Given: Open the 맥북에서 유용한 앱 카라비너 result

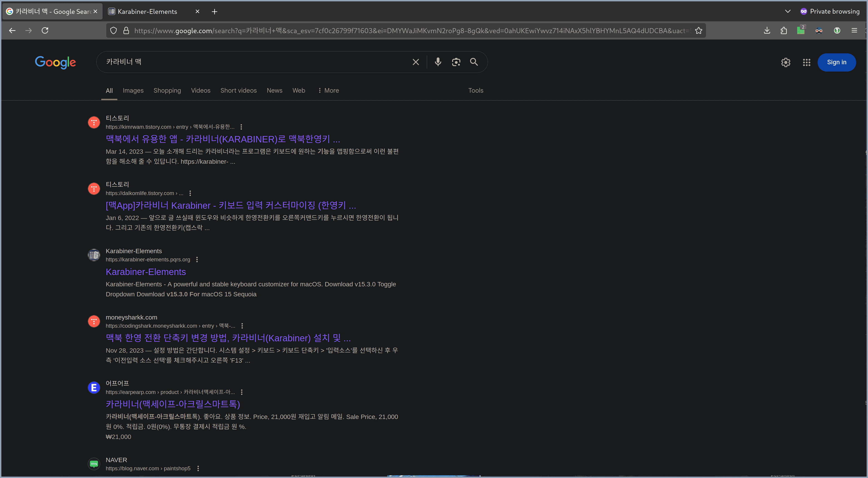Looking at the screenshot, I should pos(223,139).
